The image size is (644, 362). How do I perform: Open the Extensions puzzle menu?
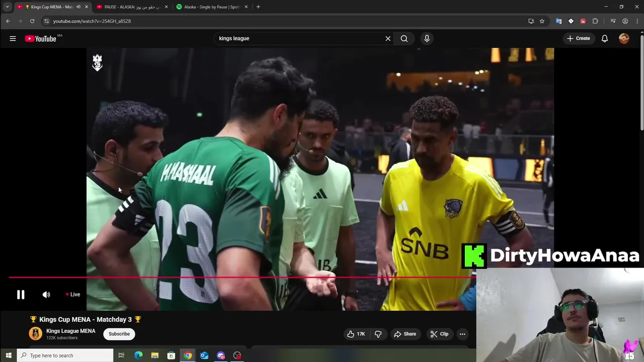(595, 21)
